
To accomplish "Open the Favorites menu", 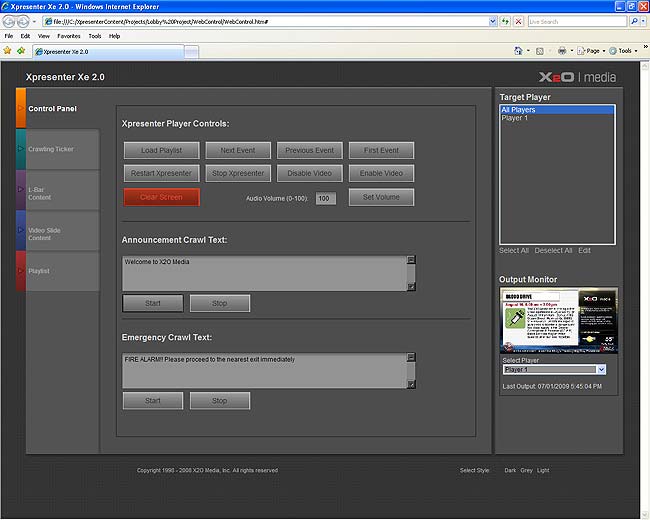I will [x=69, y=36].
